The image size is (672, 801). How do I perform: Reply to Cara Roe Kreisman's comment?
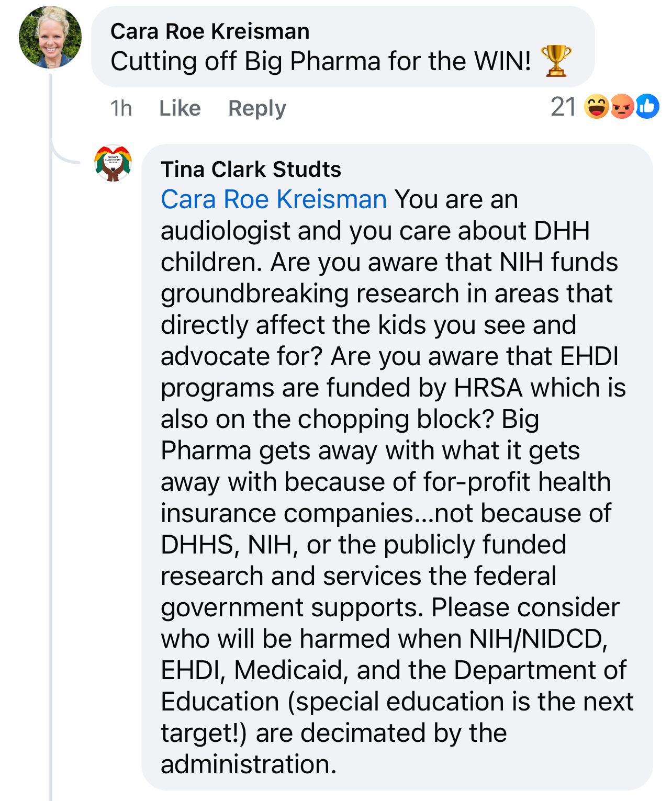(257, 108)
